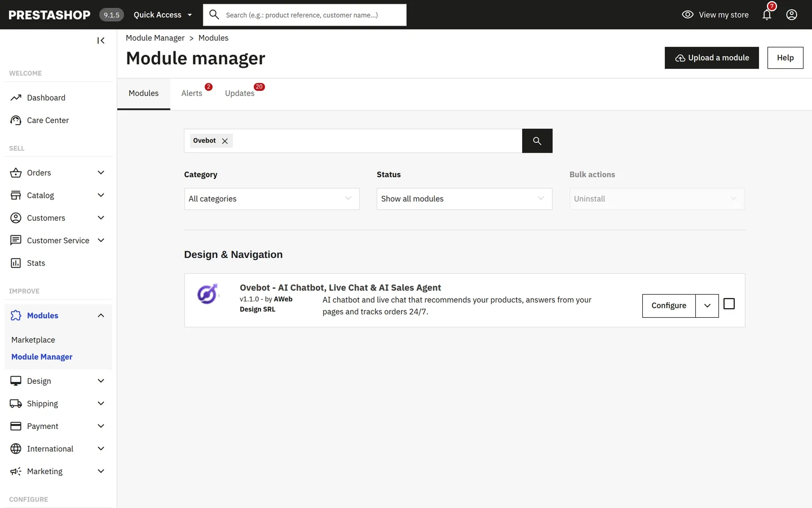Select the Ovebot module checkbox
The height and width of the screenshot is (508, 812).
click(x=729, y=304)
